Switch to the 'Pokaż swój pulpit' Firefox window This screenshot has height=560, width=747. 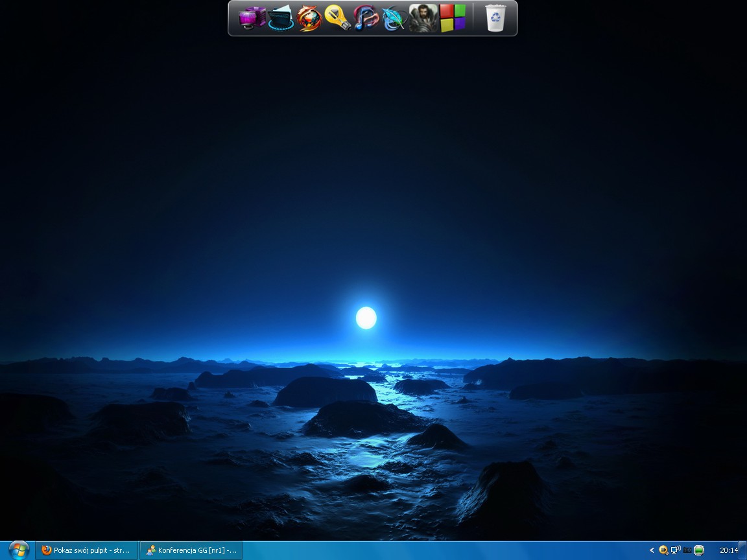click(87, 550)
